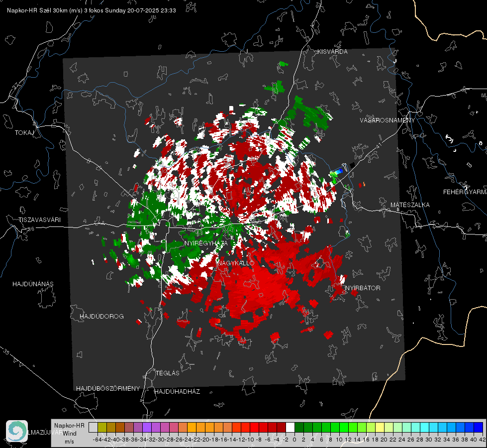Click the FEHERGYARMAT label at right edge
Screen dimensions: 487x448
point(465,192)
